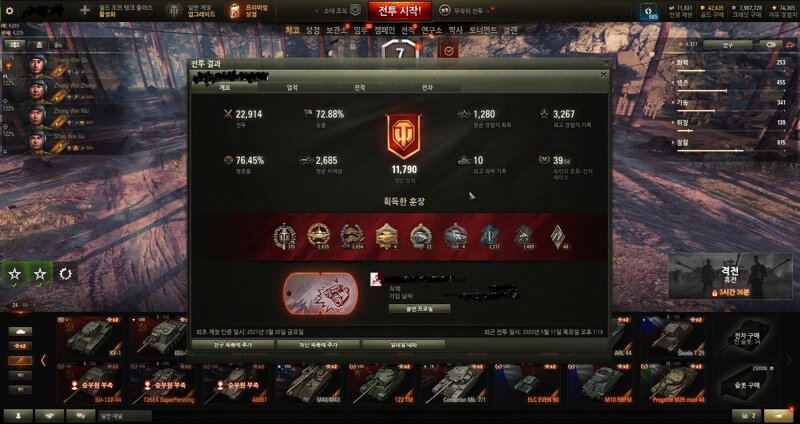
Task: Collapse the carousel with the orange left chevron
Action: coord(43,361)
